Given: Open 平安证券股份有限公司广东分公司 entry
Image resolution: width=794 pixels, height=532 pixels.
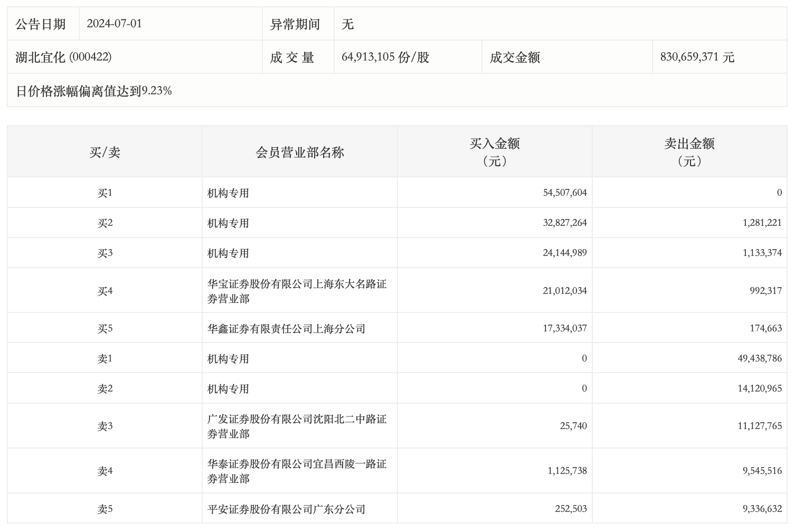Looking at the screenshot, I should [286, 509].
